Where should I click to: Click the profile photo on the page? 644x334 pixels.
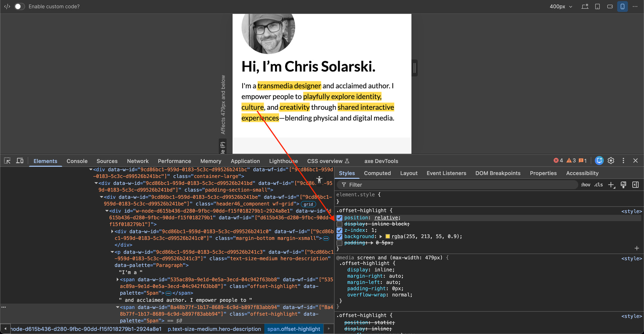coord(268,34)
